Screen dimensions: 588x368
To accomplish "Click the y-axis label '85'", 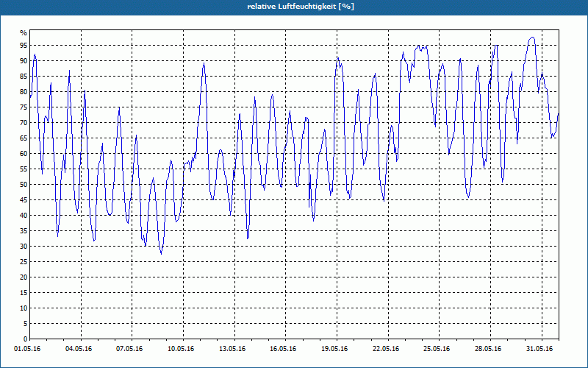I will [x=24, y=77].
